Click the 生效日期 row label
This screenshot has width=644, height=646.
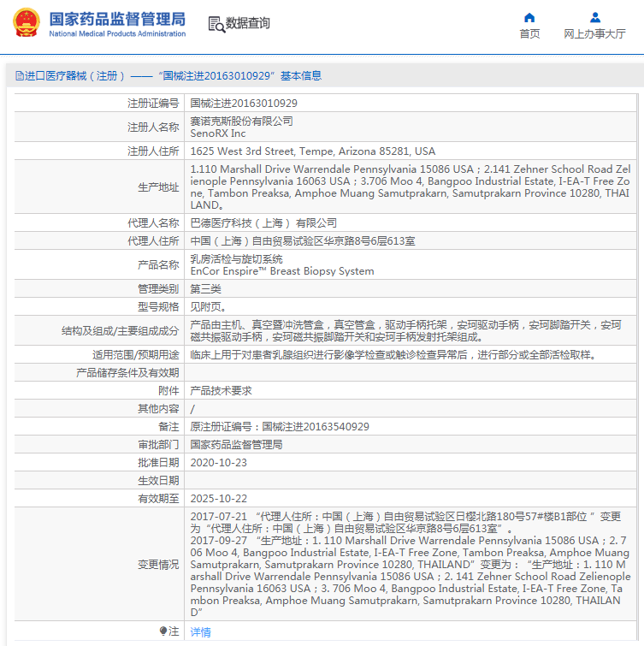coord(158,480)
